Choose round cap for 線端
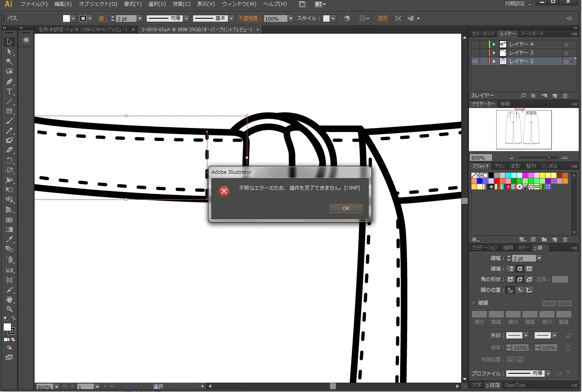 520,269
